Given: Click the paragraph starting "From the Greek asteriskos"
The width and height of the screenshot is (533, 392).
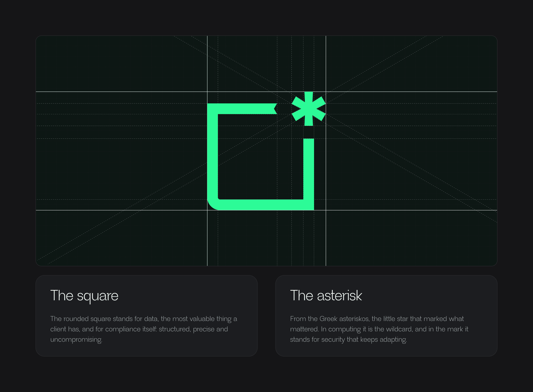Looking at the screenshot, I should pos(379,329).
